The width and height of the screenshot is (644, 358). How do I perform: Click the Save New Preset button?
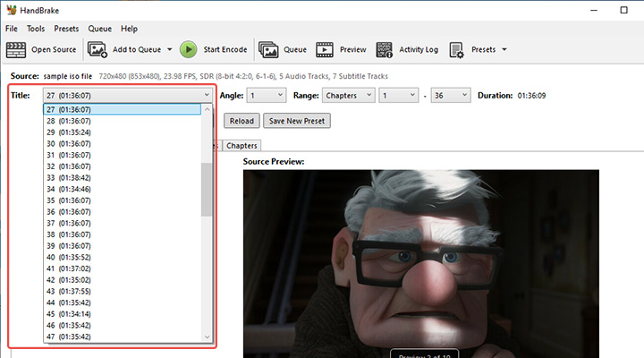(x=297, y=121)
